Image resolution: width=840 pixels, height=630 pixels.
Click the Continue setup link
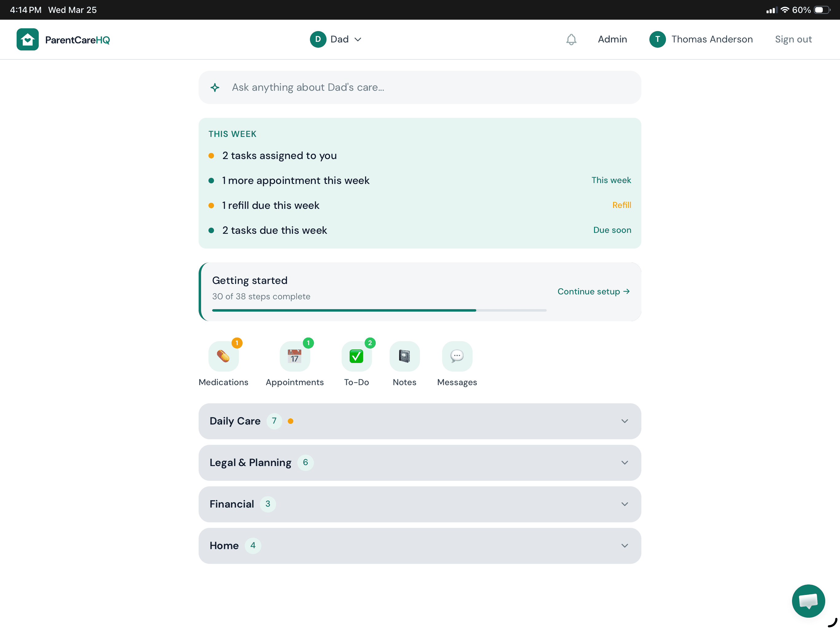(593, 291)
